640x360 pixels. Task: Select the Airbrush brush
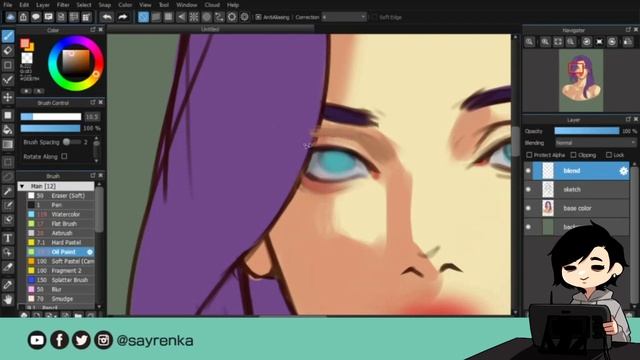click(60, 233)
